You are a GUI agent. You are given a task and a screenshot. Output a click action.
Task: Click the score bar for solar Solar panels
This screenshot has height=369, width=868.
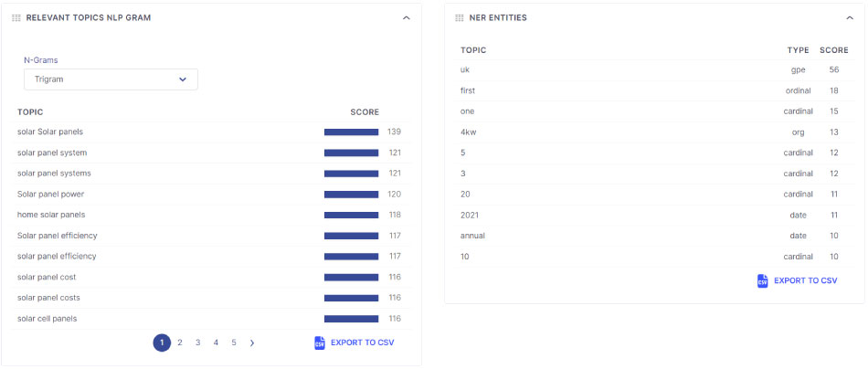pyautogui.click(x=352, y=132)
